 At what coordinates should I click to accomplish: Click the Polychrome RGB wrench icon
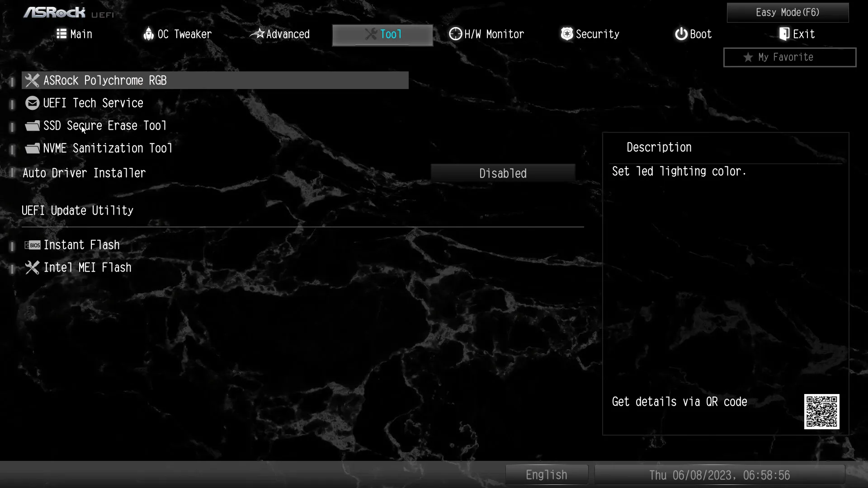coord(32,80)
